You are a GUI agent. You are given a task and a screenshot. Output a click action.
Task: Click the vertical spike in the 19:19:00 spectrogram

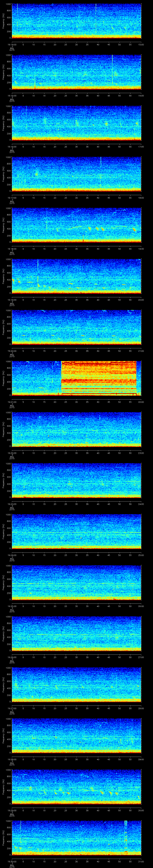[38, 273]
